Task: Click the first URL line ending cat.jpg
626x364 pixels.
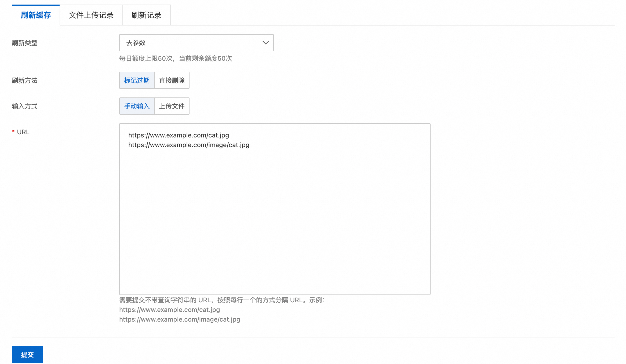Action: [179, 135]
